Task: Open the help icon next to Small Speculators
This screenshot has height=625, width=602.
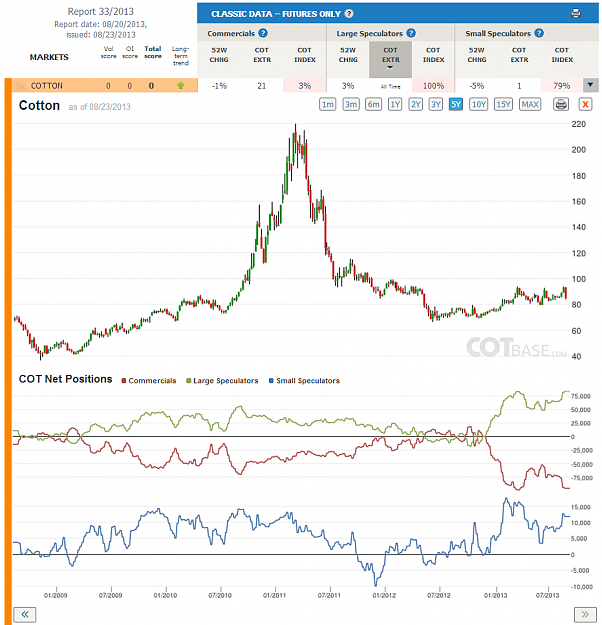Action: pos(539,33)
